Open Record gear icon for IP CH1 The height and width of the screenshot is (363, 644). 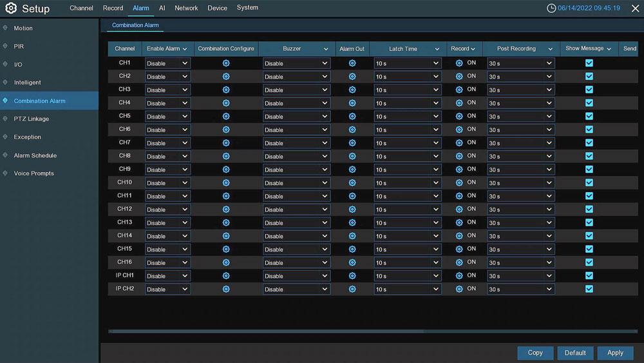pyautogui.click(x=459, y=276)
